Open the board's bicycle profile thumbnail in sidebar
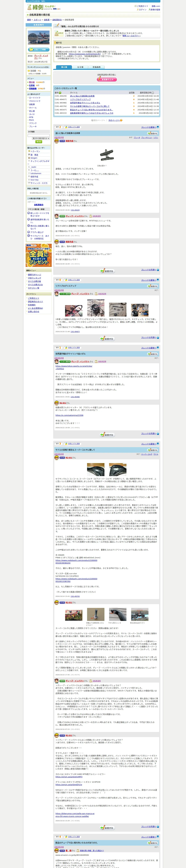The width and height of the screenshot is (186, 868). (x=39, y=37)
